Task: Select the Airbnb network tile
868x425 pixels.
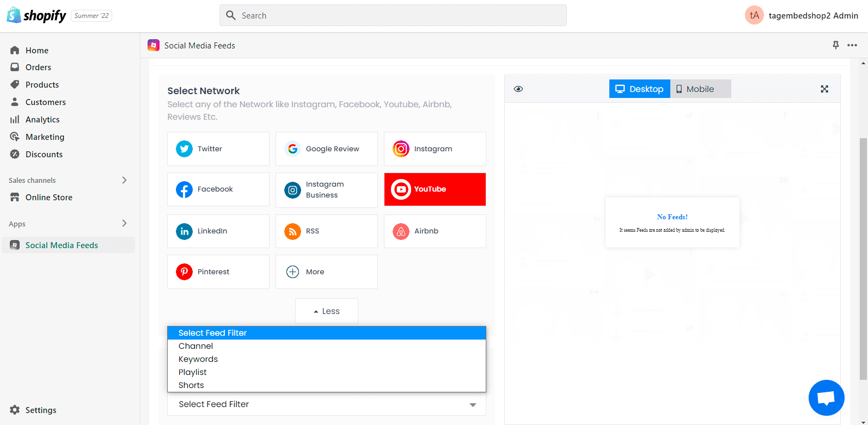Action: [x=435, y=231]
